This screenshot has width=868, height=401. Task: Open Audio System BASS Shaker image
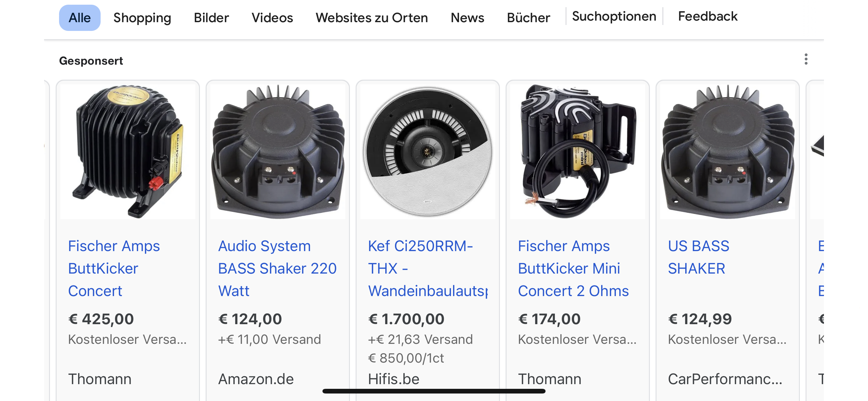click(278, 151)
